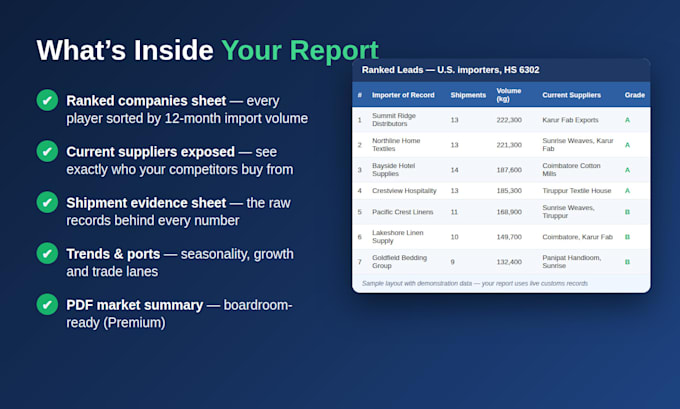Click the grade 'A' for Crestview Hospitality

pos(627,191)
